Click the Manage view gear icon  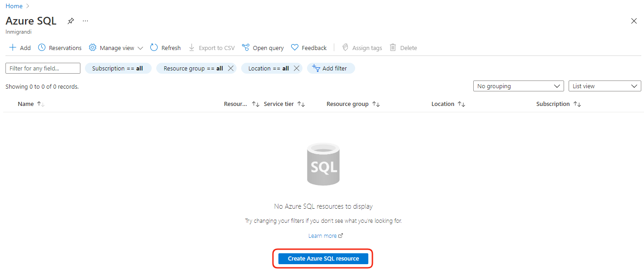93,48
